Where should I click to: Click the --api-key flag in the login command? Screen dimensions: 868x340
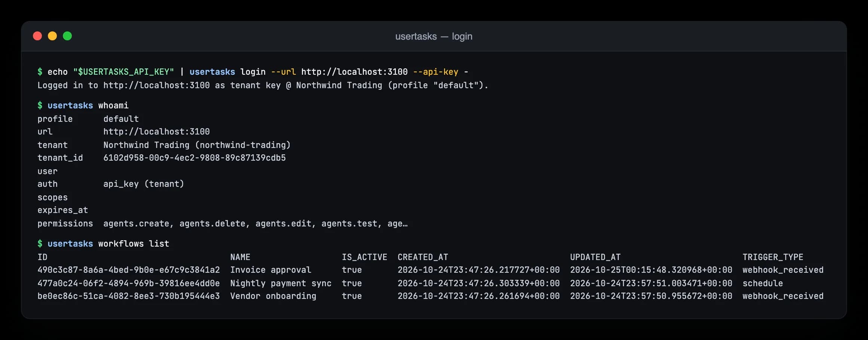pos(435,72)
